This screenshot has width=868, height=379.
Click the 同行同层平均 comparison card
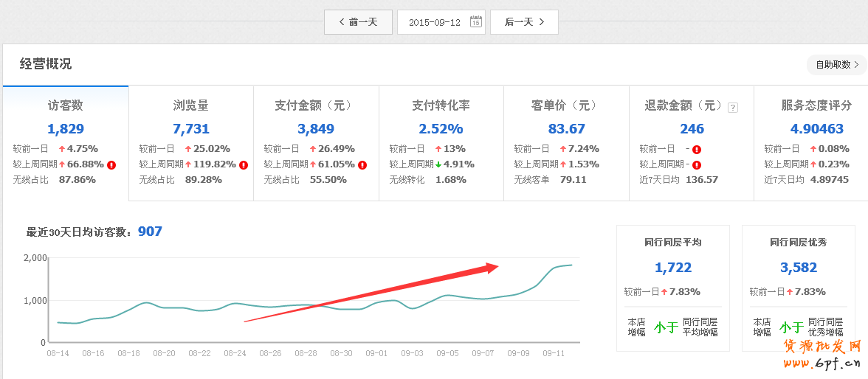coord(672,288)
